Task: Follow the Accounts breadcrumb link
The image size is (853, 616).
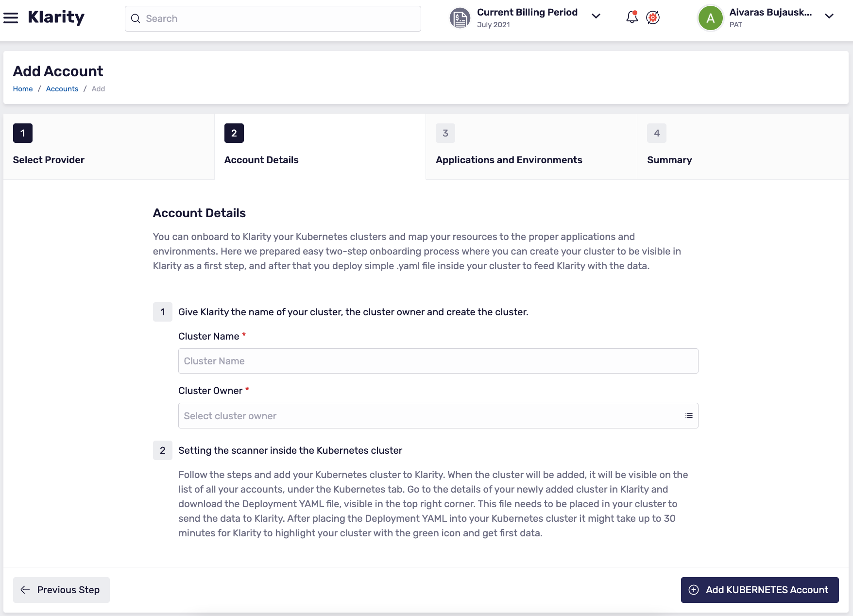Action: 62,89
